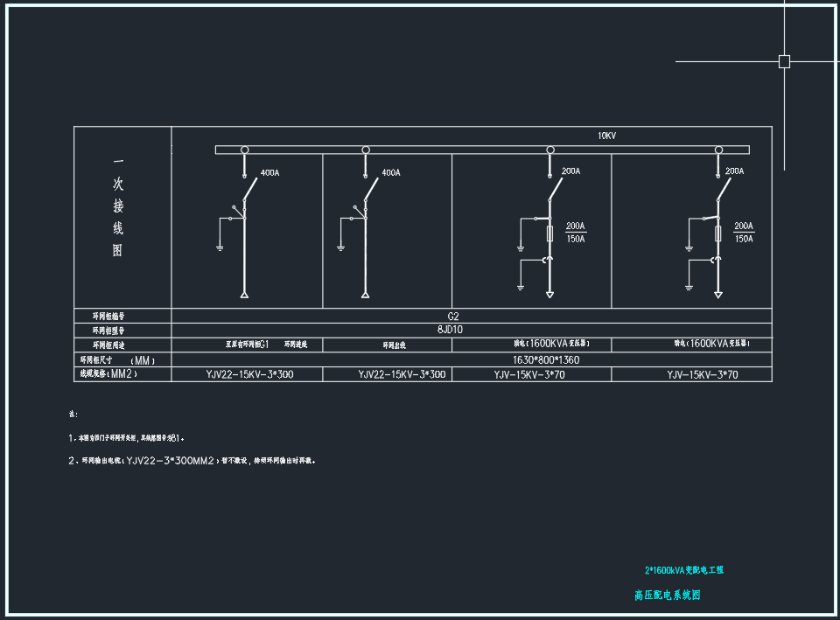The height and width of the screenshot is (620, 840).
Task: Click the vertical 一次接线图 title text
Action: (x=118, y=208)
